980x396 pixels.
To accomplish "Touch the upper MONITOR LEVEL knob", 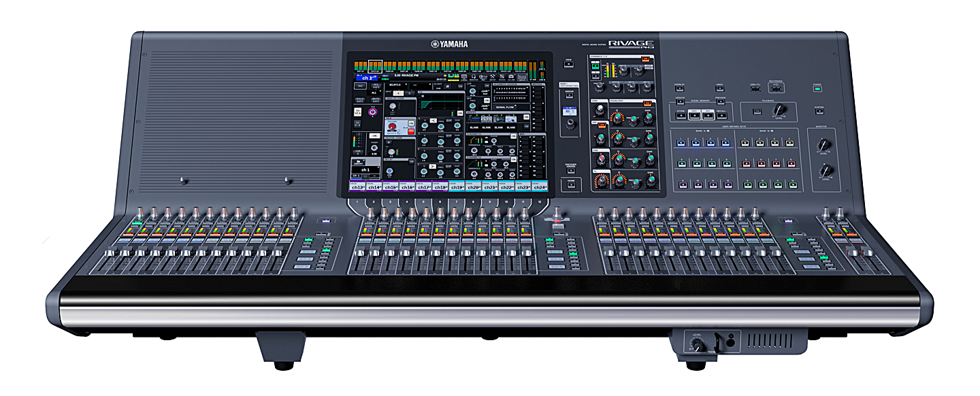I will 823,146.
